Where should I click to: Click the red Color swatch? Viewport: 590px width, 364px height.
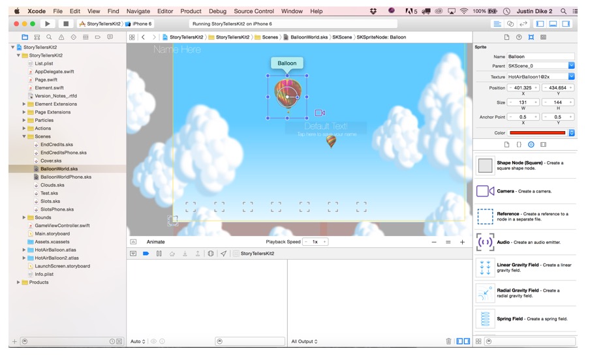coord(537,132)
